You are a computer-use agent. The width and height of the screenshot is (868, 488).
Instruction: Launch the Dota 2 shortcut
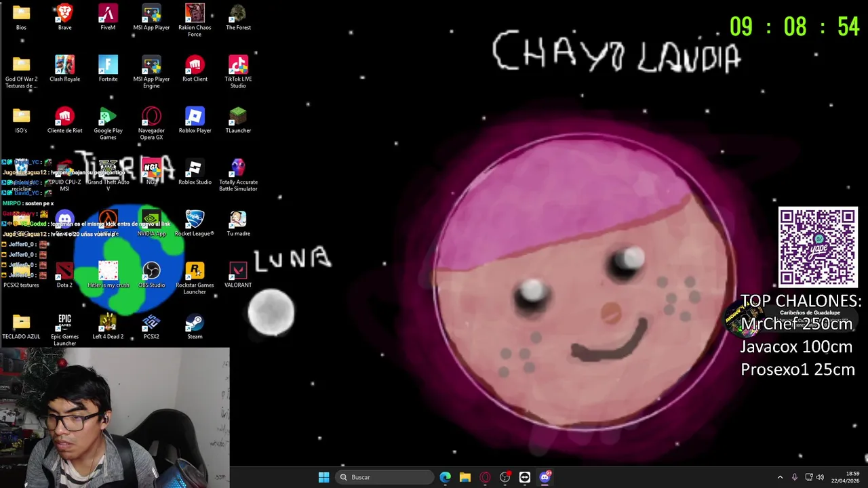click(64, 275)
